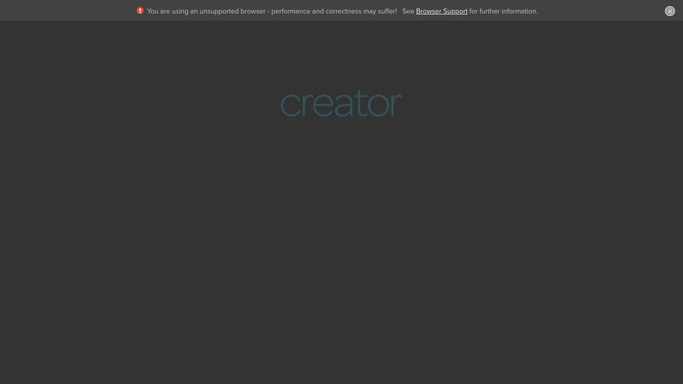Screen dimensions: 683x384
Task: Hide the browser warning bar
Action: point(669,11)
